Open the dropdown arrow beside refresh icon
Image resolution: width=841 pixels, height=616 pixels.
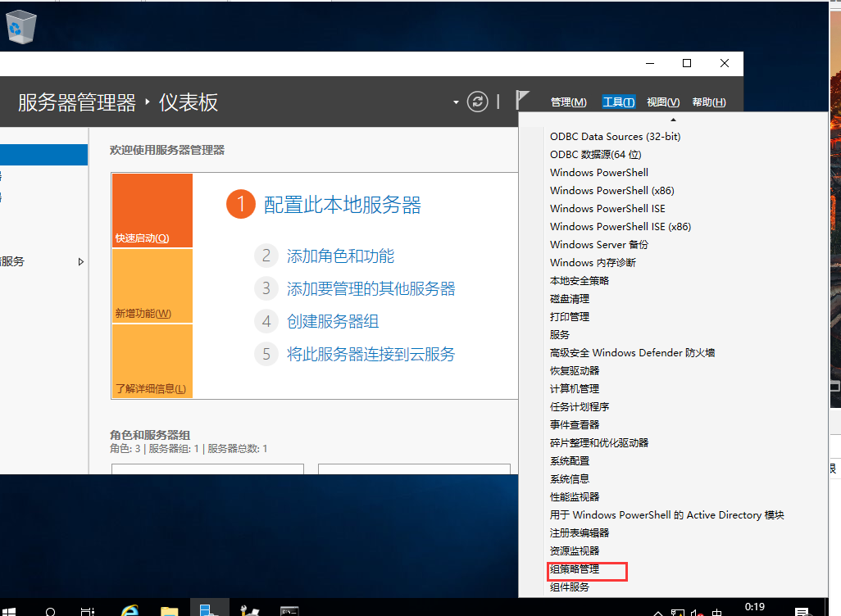(x=456, y=102)
